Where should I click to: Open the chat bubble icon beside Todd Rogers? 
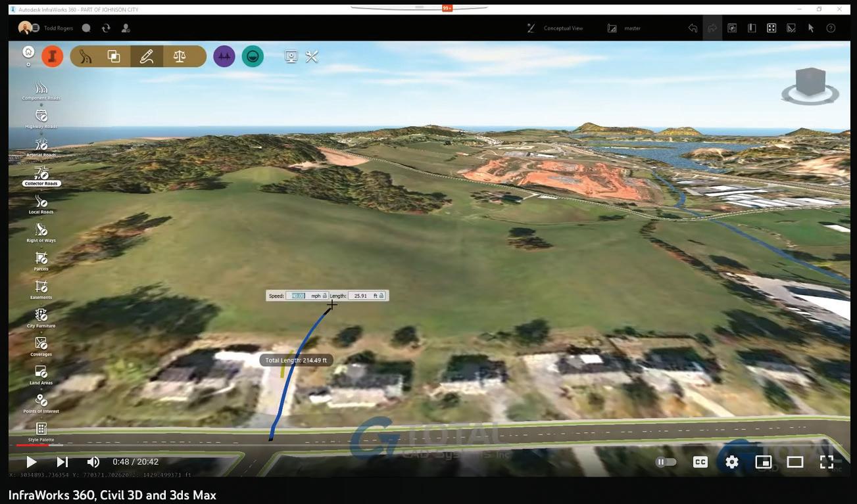click(86, 28)
